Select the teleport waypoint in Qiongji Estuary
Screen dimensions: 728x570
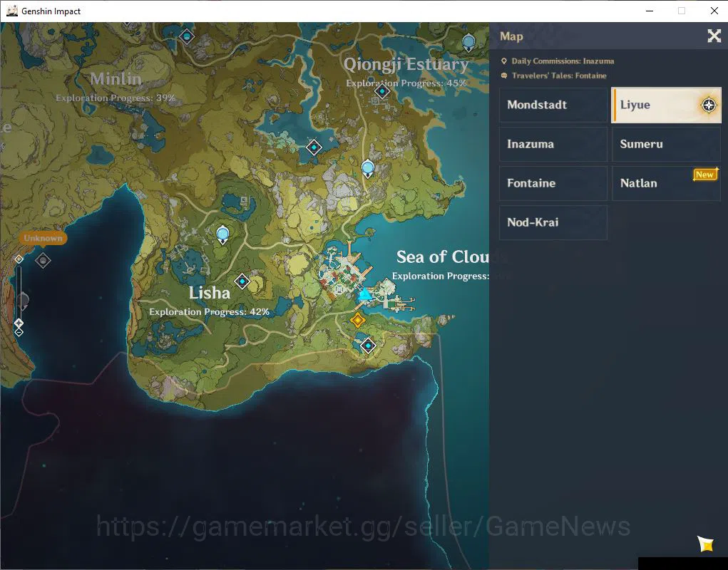pos(382,91)
